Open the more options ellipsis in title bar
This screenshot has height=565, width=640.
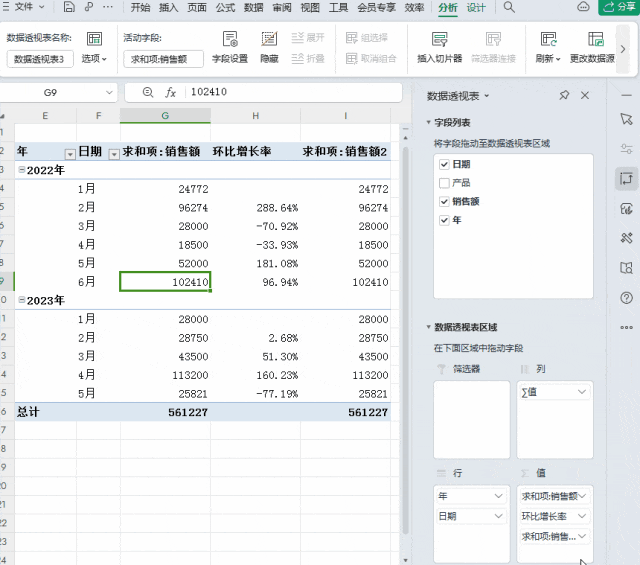(108, 7)
